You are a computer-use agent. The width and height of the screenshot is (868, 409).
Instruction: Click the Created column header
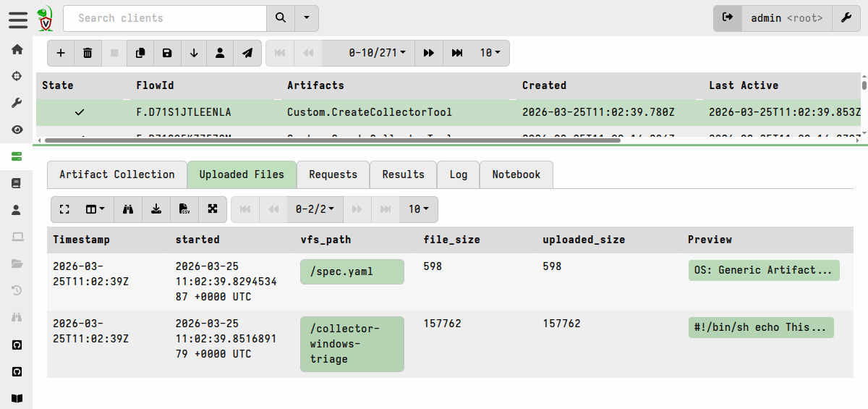[x=544, y=85]
